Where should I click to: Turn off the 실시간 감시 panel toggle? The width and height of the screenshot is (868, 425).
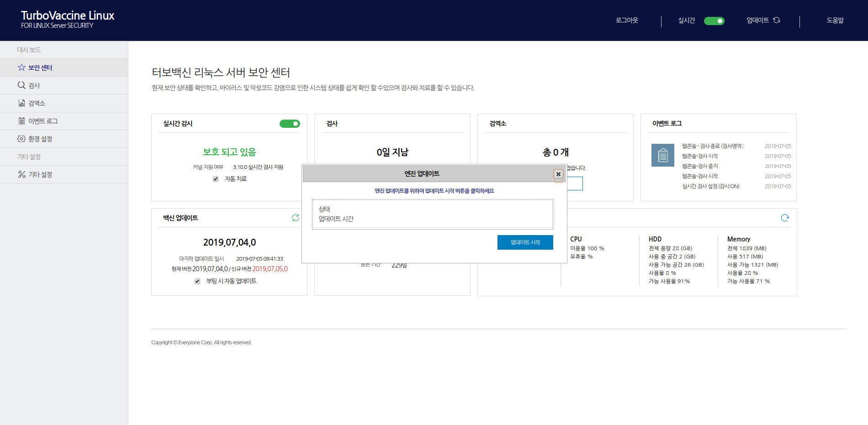[290, 124]
